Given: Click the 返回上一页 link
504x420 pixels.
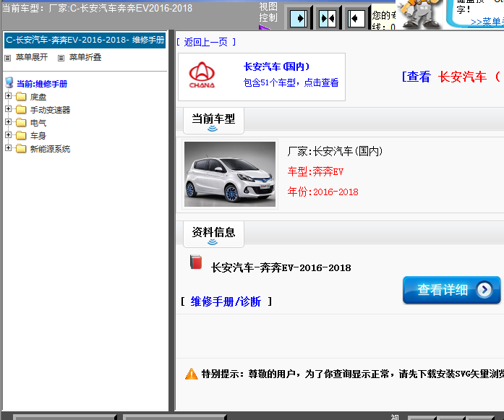Looking at the screenshot, I should point(206,42).
